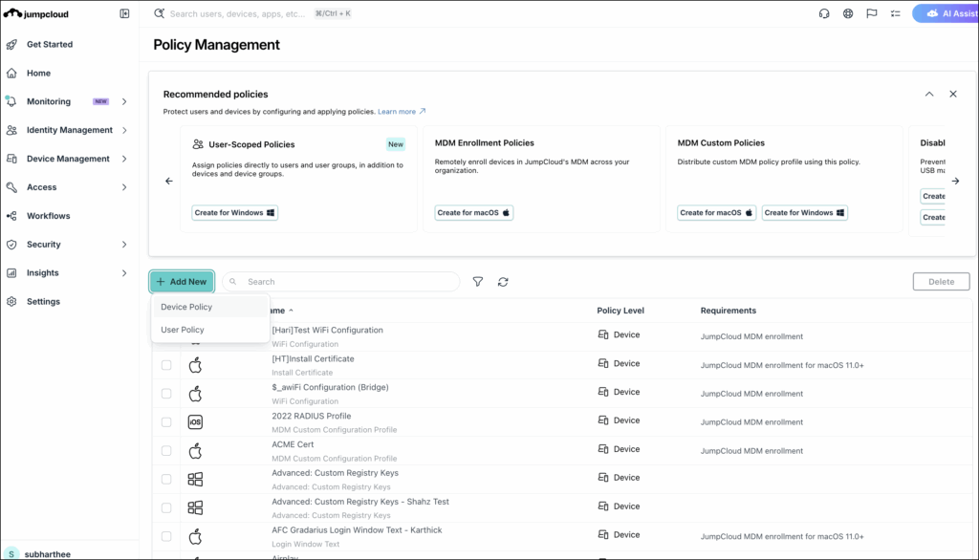Sort by the Name column header
This screenshot has width=979, height=560.
coord(282,311)
